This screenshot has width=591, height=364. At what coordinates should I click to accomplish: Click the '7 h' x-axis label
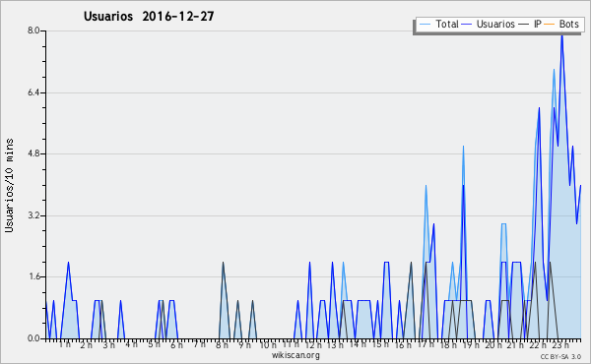[199, 343]
